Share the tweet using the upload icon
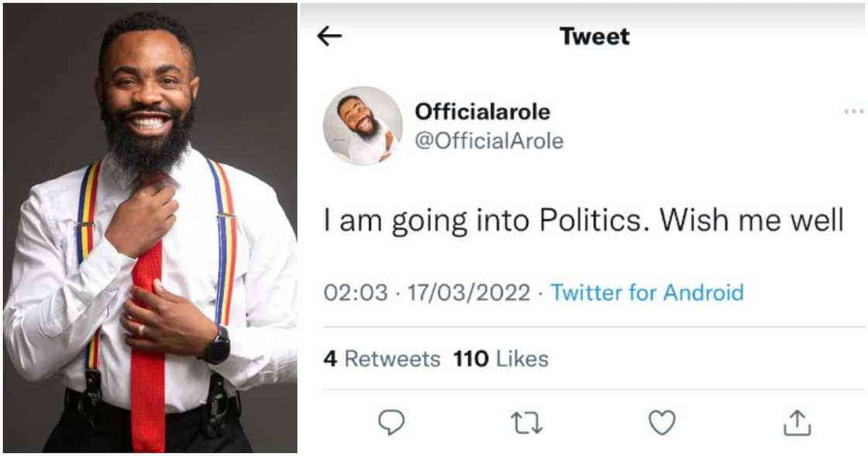This screenshot has height=456, width=868. click(797, 422)
